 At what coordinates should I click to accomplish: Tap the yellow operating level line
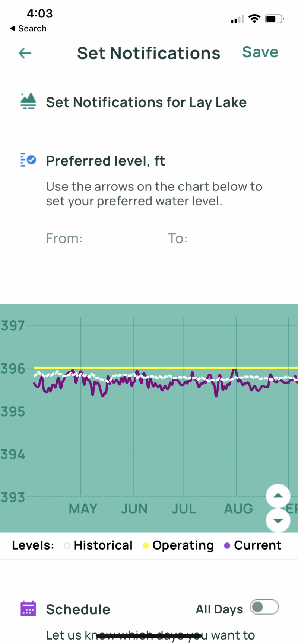[x=168, y=368]
